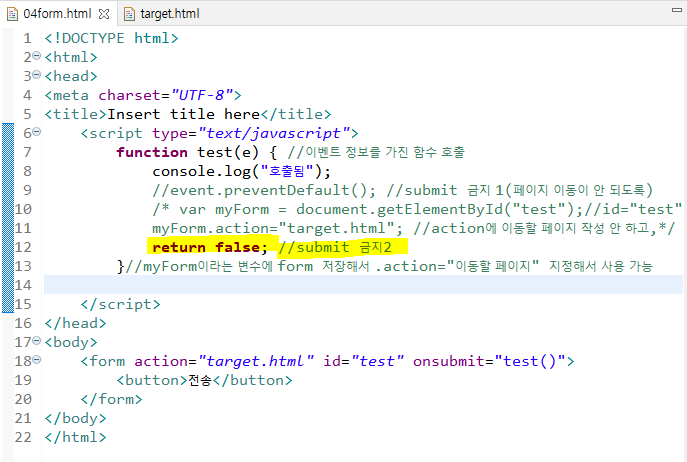The width and height of the screenshot is (687, 462).
Task: Click the 04form.html file icon
Action: click(x=12, y=14)
